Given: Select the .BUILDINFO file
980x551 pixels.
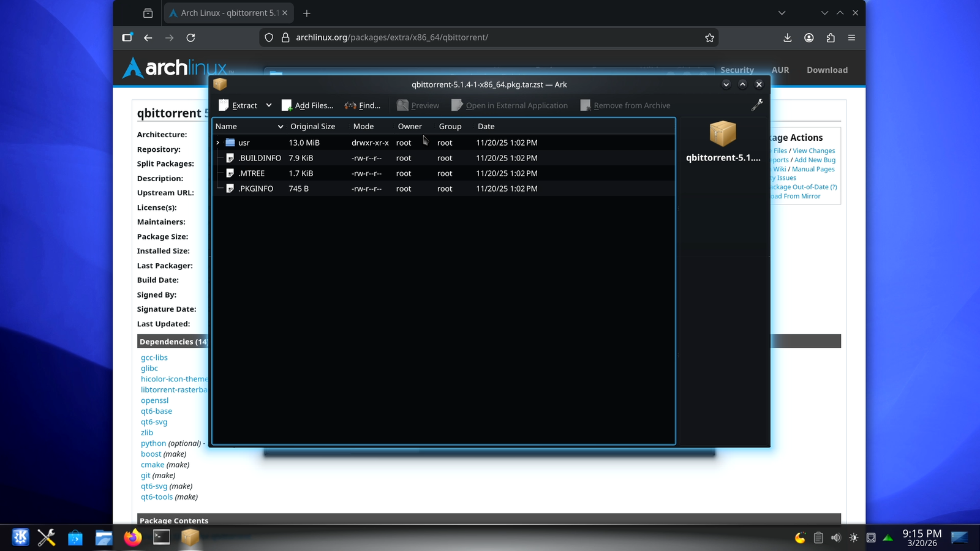Looking at the screenshot, I should coord(260,158).
